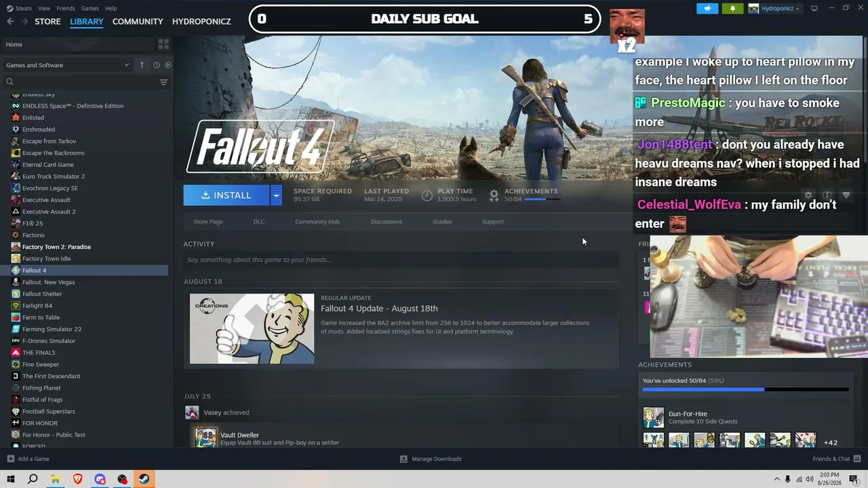This screenshot has width=868, height=488.
Task: Click the blue announcements megaphone button
Action: (x=707, y=9)
